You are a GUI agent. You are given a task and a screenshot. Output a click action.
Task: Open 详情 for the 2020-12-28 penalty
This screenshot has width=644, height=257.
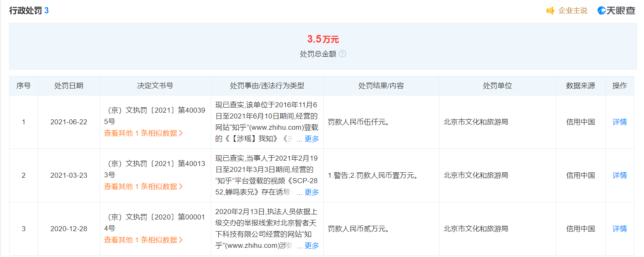point(619,229)
